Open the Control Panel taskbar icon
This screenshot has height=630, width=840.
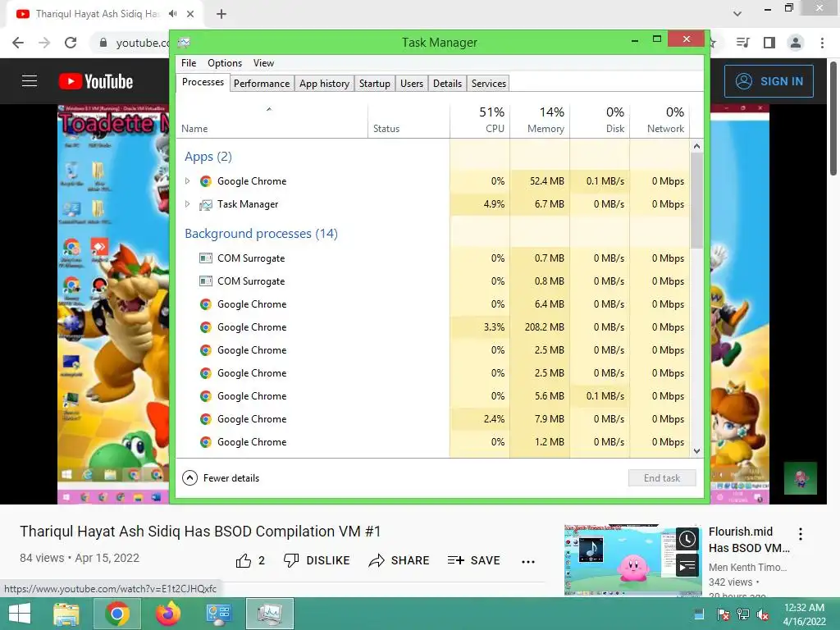pos(218,614)
